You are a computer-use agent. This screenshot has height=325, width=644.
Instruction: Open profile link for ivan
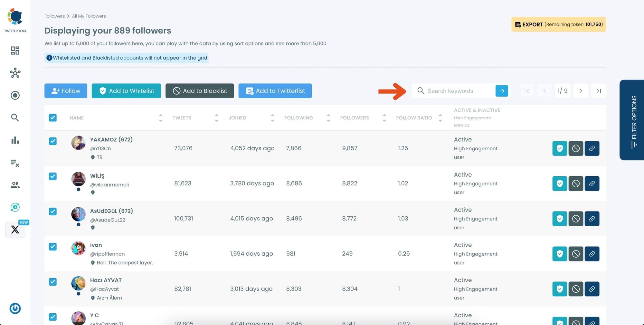point(592,254)
